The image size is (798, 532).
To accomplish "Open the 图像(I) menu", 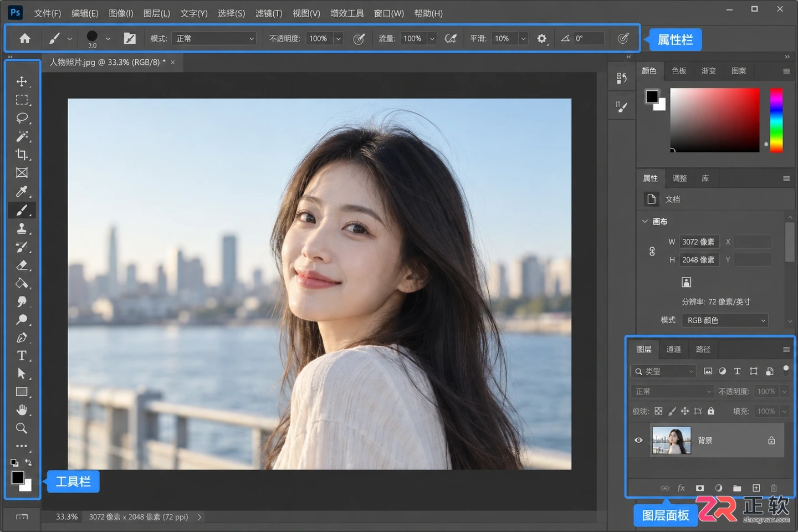I will click(x=121, y=13).
